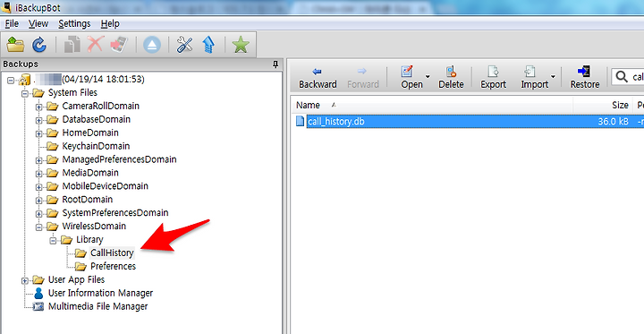Click the Forward navigation button
Viewport: 644px width, 334px height.
coord(362,78)
